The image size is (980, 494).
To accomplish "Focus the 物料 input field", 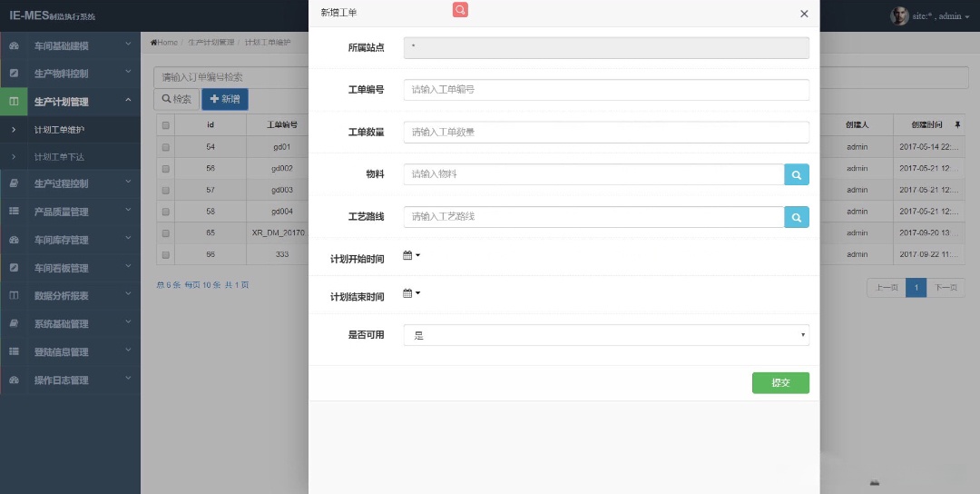I will [x=593, y=174].
